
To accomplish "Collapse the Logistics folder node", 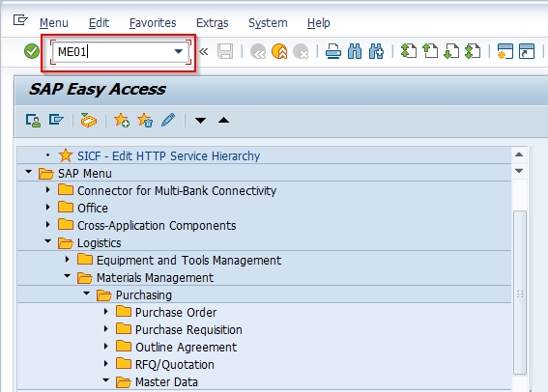I will pyautogui.click(x=48, y=241).
